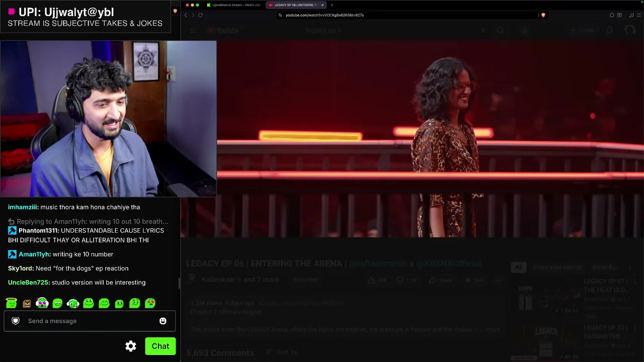The width and height of the screenshot is (644, 362).
Task: Insert the angel halo green emote
Action: click(x=12, y=303)
